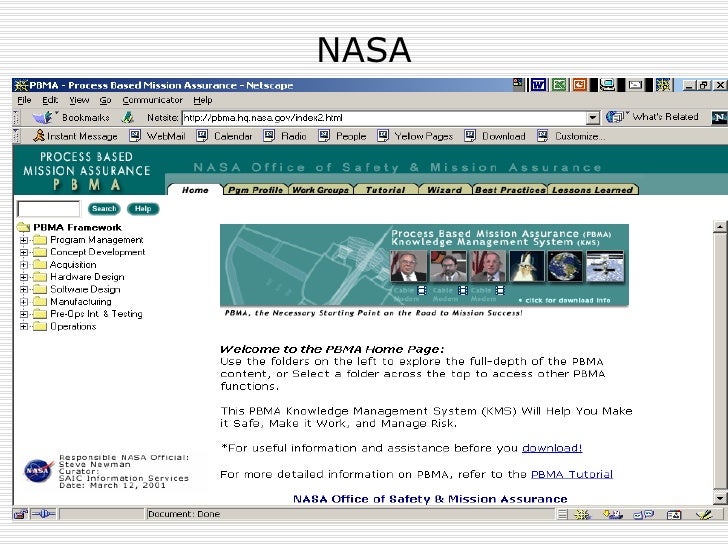The image size is (728, 546).
Task: Click the orange PowerPoint icon in title bar
Action: (579, 85)
